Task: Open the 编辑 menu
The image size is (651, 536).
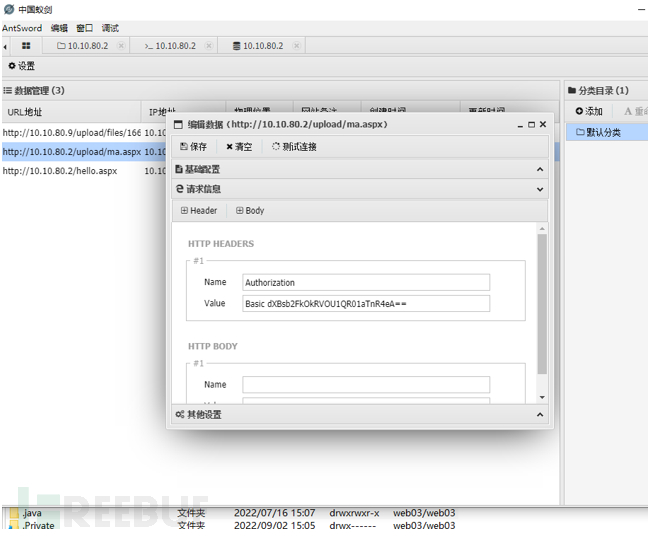Action: [x=59, y=28]
